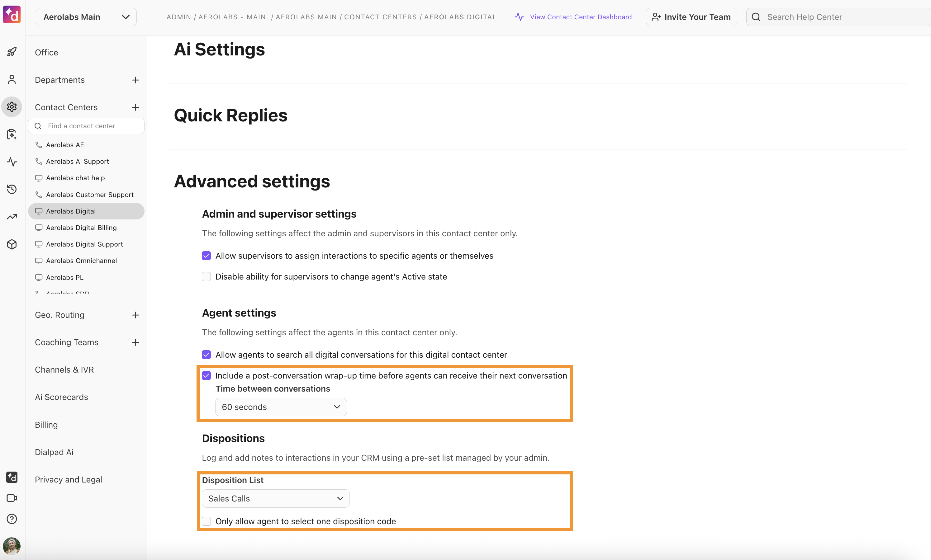The image size is (931, 560).
Task: Open the user profile sidebar icon
Action: (x=12, y=79)
